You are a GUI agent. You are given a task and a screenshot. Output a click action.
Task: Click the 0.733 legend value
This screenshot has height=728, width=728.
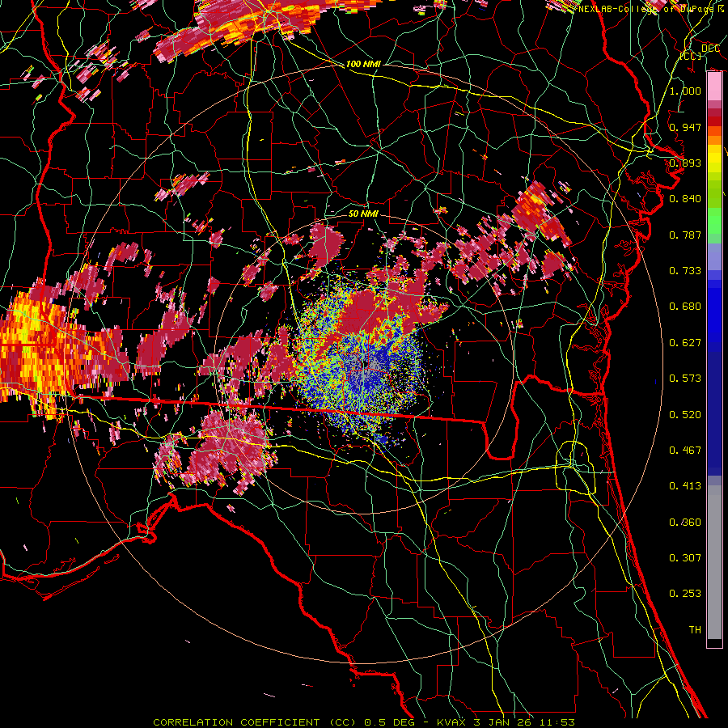[685, 271]
